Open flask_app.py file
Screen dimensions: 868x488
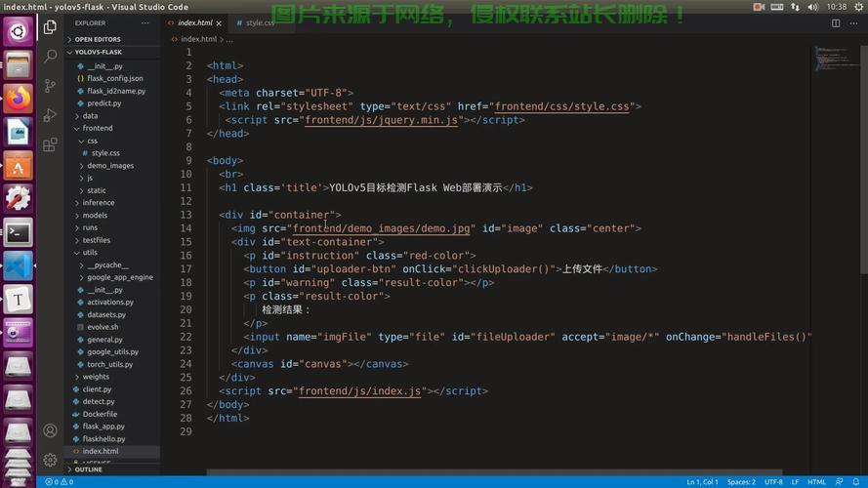[103, 427]
